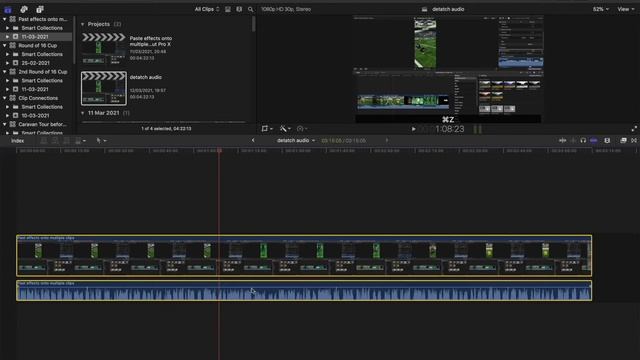Append selected clip to the storyline
The image size is (640, 360).
pos(66,140)
